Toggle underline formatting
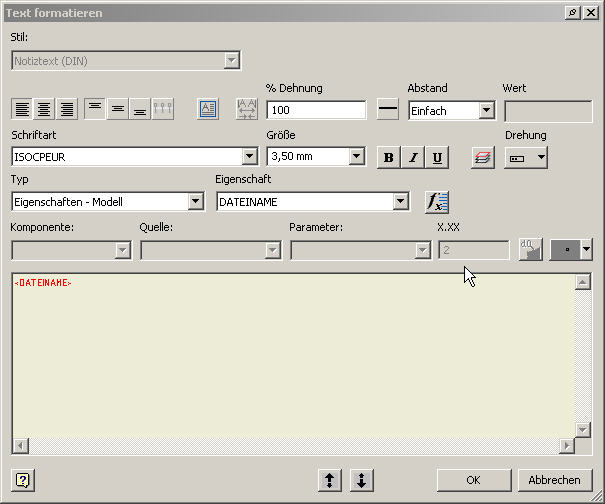The width and height of the screenshot is (605, 504). point(437,157)
